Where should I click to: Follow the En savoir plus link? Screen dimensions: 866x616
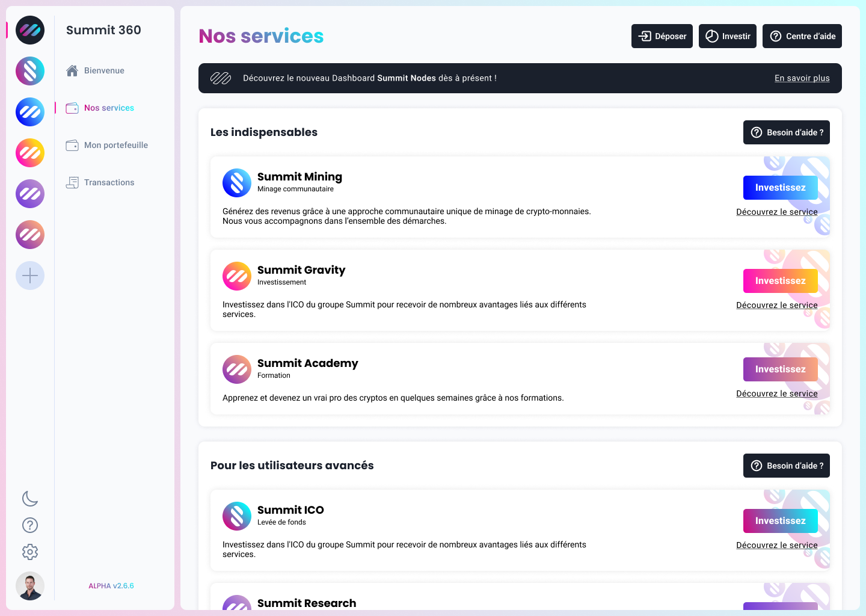[802, 78]
